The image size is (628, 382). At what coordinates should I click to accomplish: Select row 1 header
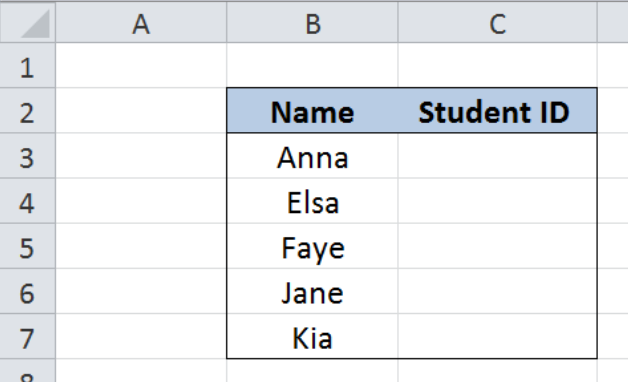(28, 65)
